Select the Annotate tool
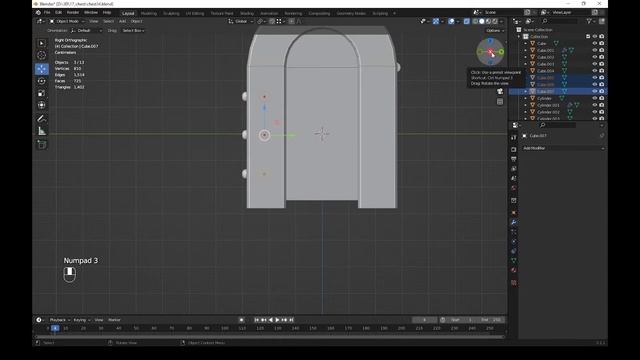Screen dimensions: 640x360 click(x=41, y=119)
